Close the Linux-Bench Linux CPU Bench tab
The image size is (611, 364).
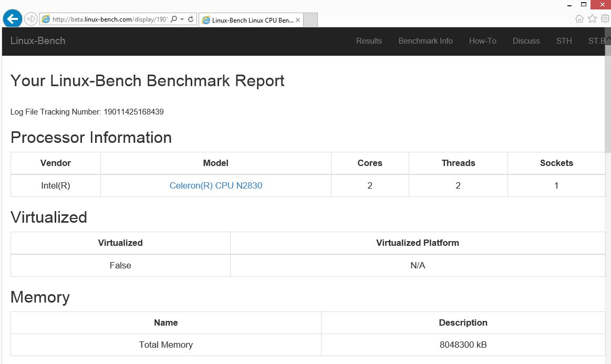(x=298, y=20)
